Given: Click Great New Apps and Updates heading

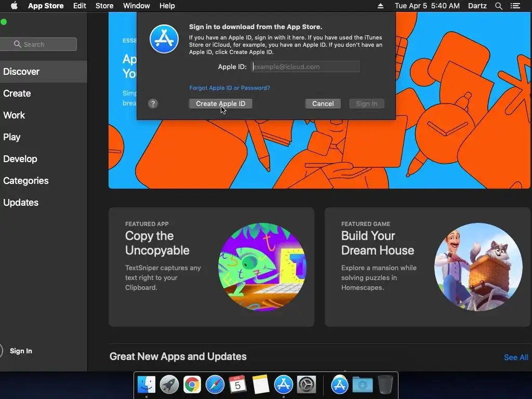Looking at the screenshot, I should pyautogui.click(x=178, y=356).
